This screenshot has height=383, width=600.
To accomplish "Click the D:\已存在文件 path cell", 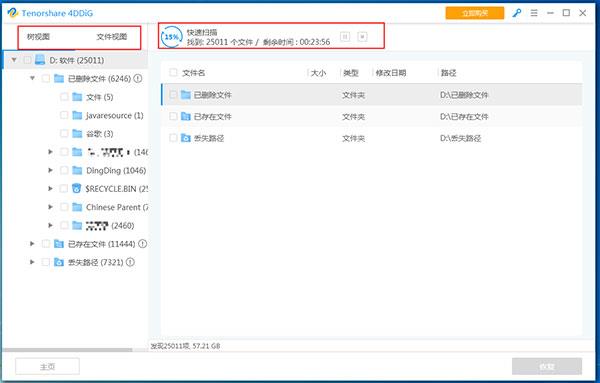I will point(464,116).
